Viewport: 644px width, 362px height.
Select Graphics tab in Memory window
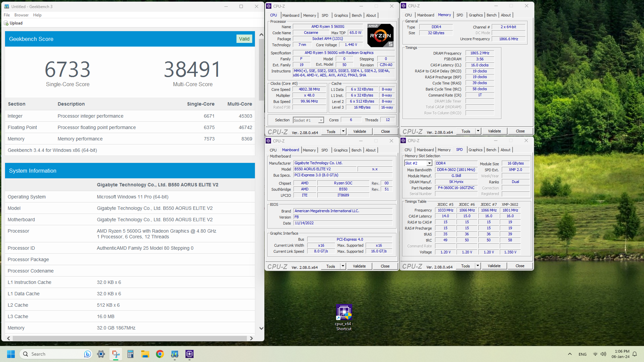tap(476, 15)
